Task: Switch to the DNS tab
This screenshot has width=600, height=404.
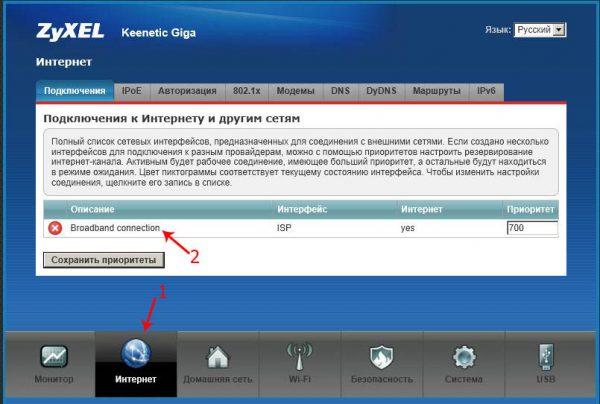Action: [340, 91]
